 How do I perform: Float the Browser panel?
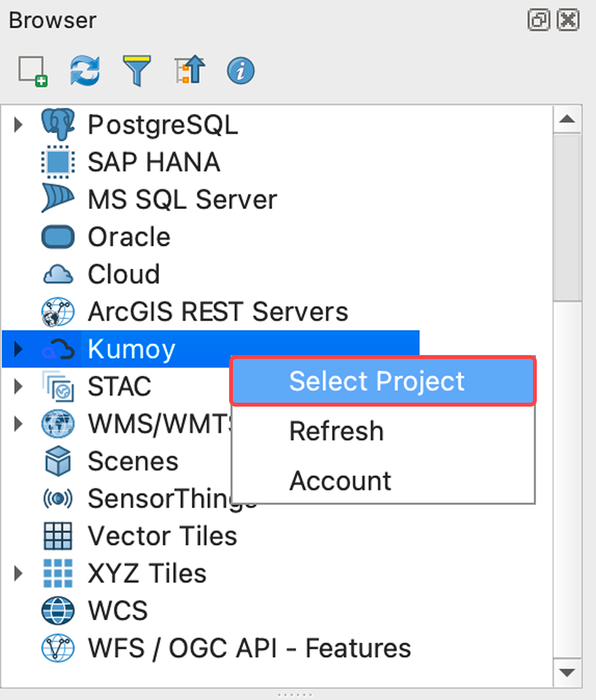(539, 20)
